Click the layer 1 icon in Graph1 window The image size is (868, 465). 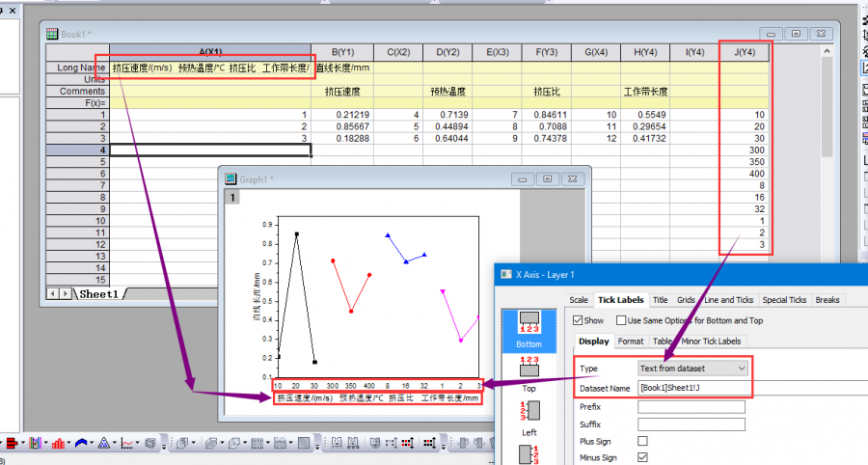232,197
